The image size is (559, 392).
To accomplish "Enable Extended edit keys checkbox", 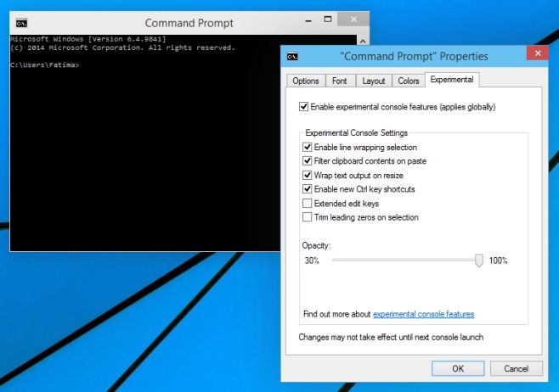I will point(307,203).
